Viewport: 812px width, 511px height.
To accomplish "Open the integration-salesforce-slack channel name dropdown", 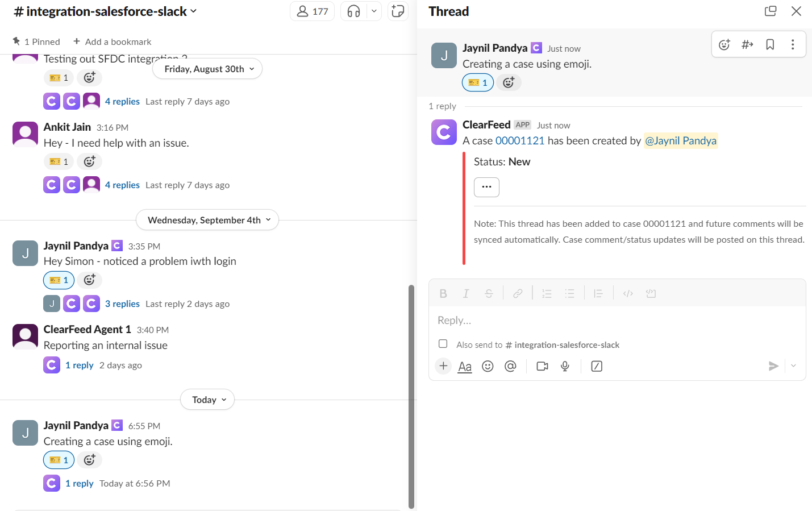I will [106, 11].
